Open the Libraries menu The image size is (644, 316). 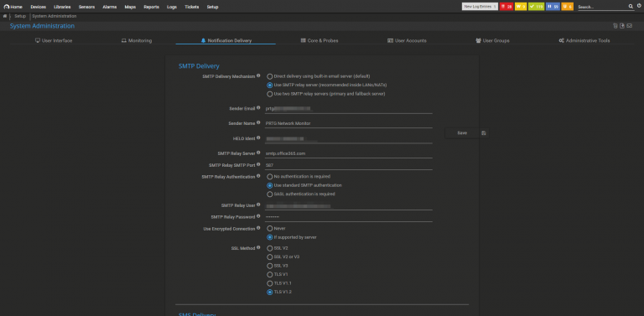pyautogui.click(x=62, y=7)
